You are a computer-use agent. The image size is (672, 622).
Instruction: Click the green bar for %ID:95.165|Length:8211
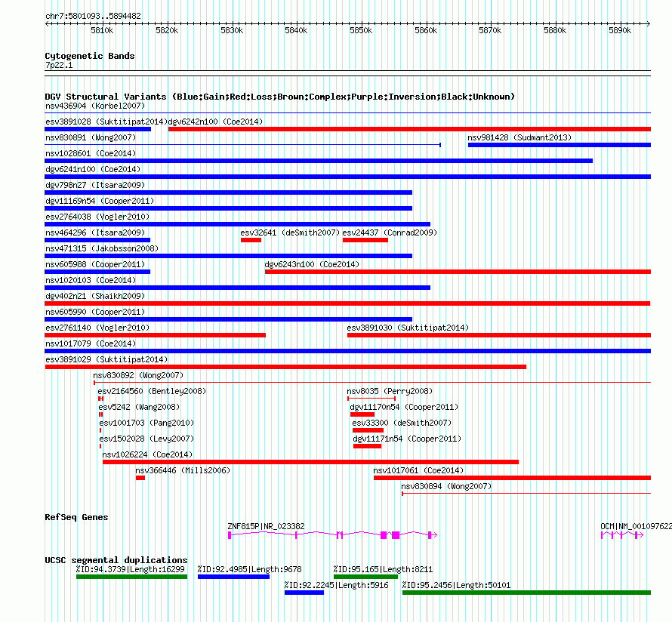pos(365,577)
